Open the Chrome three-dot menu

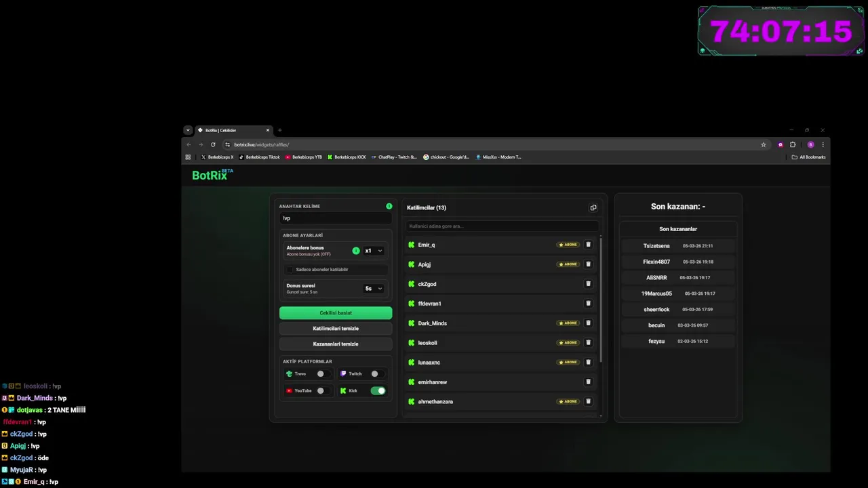coord(823,144)
